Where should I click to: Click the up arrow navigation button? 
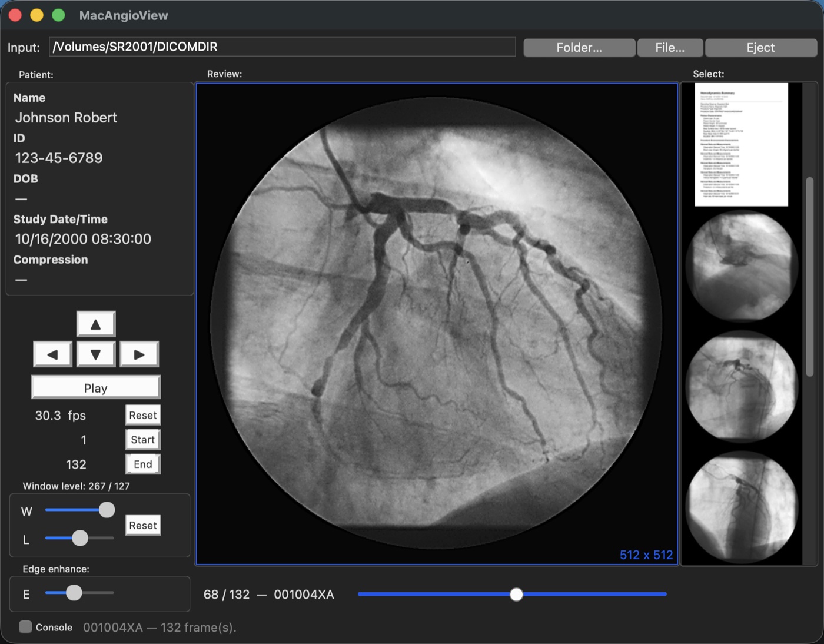click(96, 324)
